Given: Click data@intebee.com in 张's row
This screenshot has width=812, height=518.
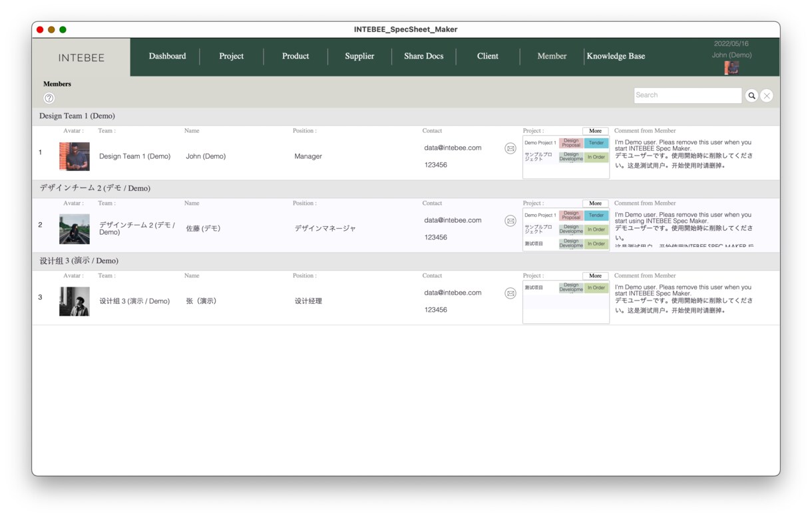Looking at the screenshot, I should pyautogui.click(x=453, y=293).
